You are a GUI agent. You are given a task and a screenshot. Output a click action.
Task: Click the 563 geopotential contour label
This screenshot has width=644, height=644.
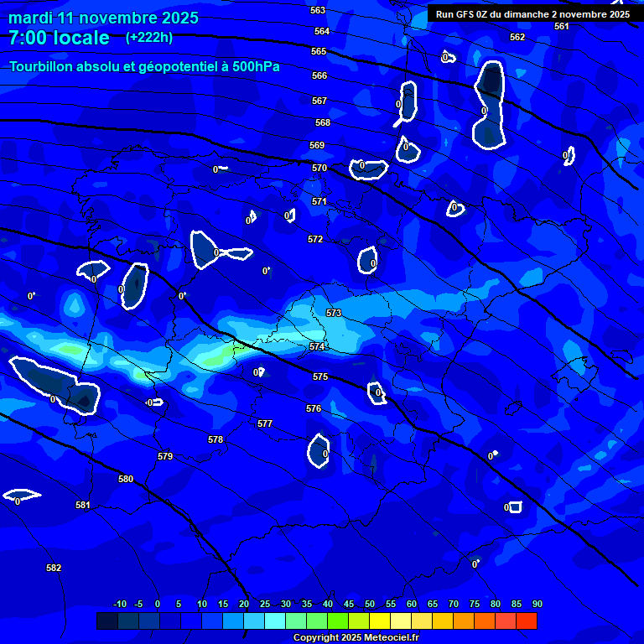[x=318, y=10]
